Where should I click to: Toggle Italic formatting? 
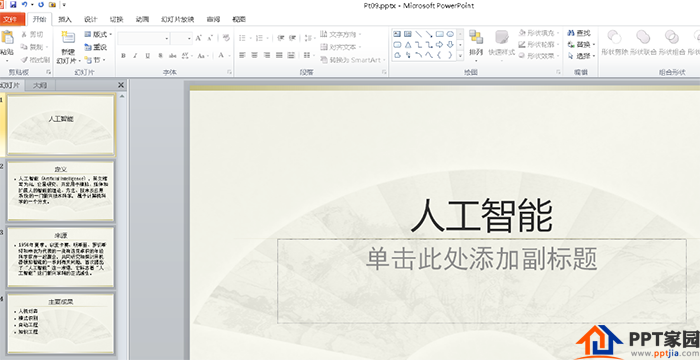[x=135, y=56]
